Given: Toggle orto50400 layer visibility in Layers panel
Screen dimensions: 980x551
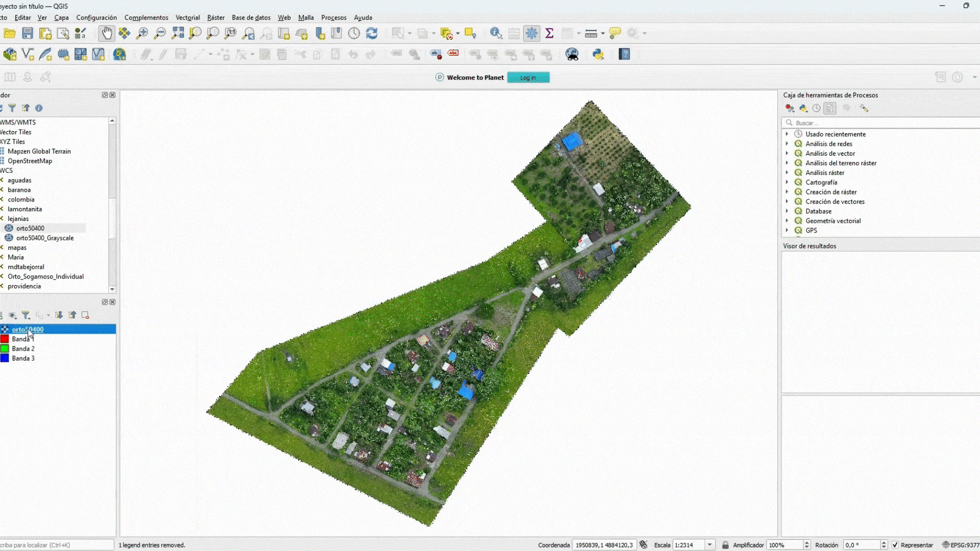Looking at the screenshot, I should [5, 329].
